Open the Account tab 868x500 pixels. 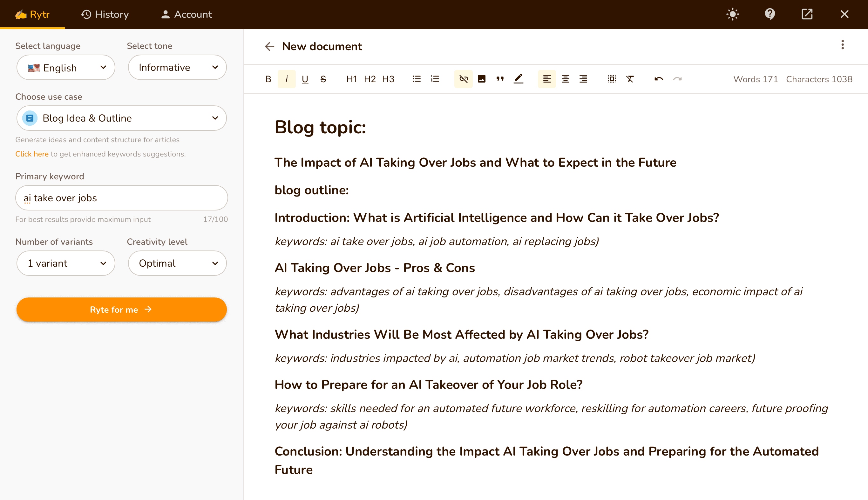coord(186,14)
